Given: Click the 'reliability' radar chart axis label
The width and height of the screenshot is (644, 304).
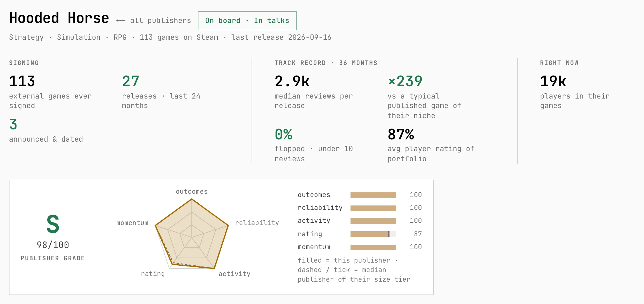Looking at the screenshot, I should point(257,223).
